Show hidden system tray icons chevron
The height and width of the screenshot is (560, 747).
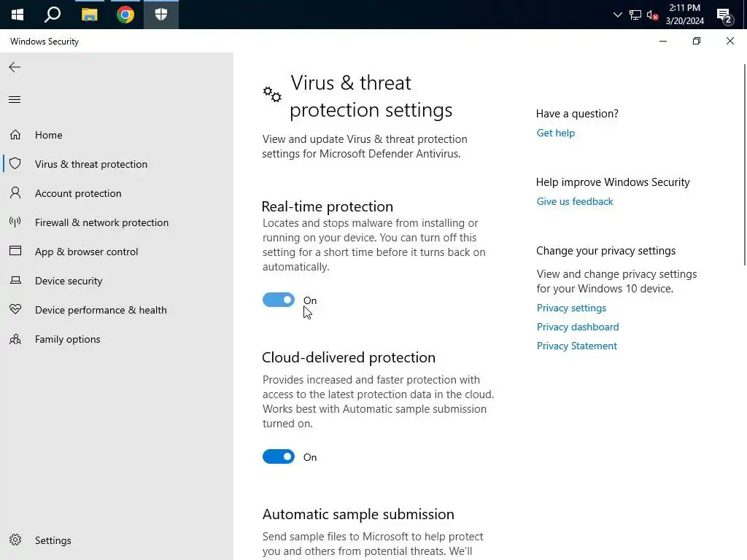(x=618, y=15)
